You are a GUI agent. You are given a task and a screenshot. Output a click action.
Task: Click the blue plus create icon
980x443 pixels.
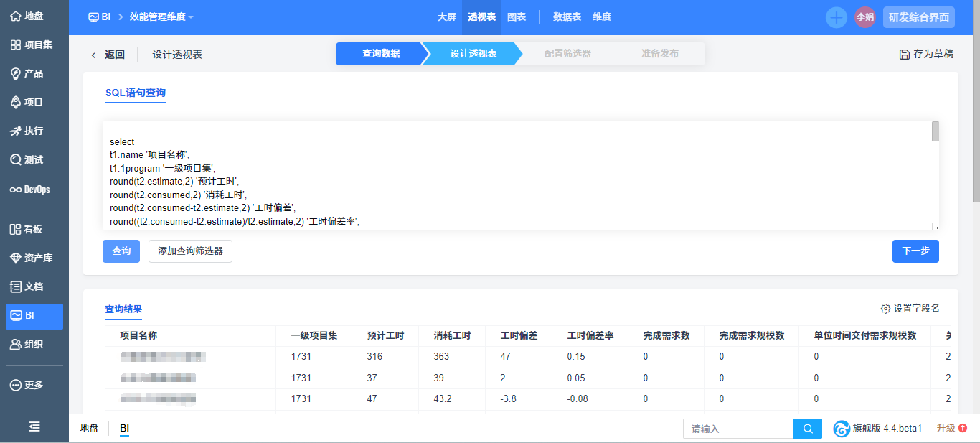tap(837, 17)
